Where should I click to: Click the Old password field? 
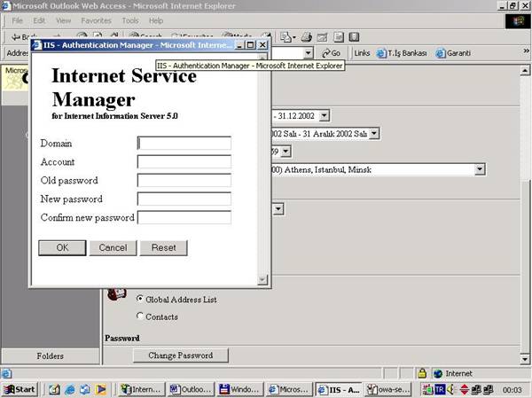tap(184, 180)
